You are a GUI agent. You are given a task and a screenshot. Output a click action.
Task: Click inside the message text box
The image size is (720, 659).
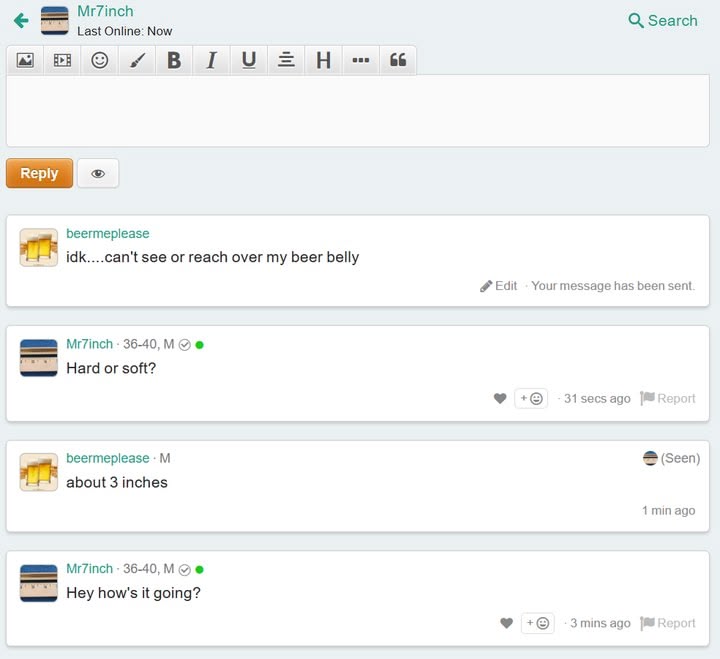pos(357,111)
